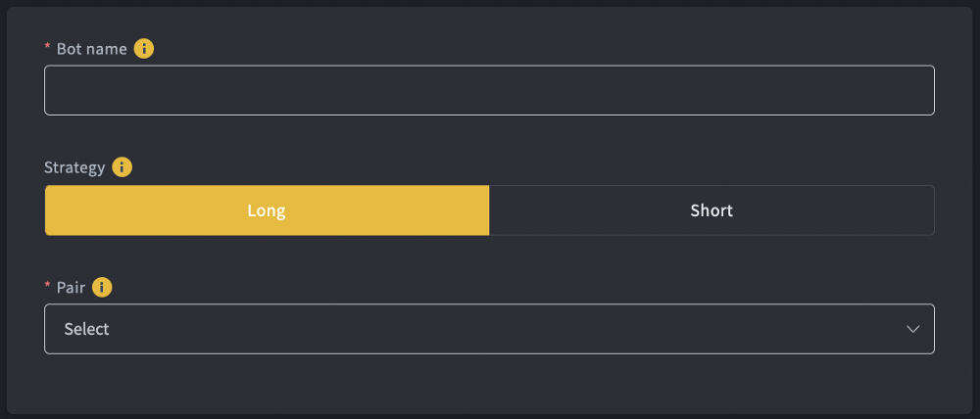Expand the Pair list using down arrow
Viewport: 980px width, 419px height.
click(x=912, y=329)
